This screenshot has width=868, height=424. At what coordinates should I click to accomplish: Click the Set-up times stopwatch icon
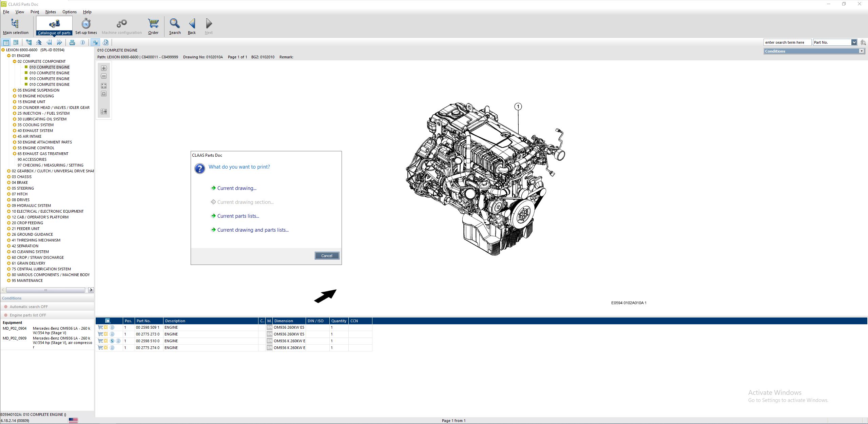(x=86, y=24)
